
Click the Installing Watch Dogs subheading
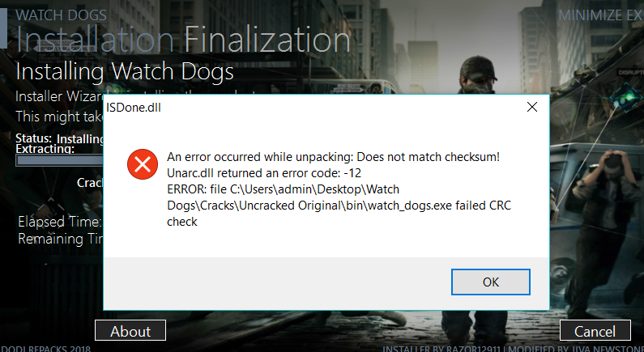point(125,72)
